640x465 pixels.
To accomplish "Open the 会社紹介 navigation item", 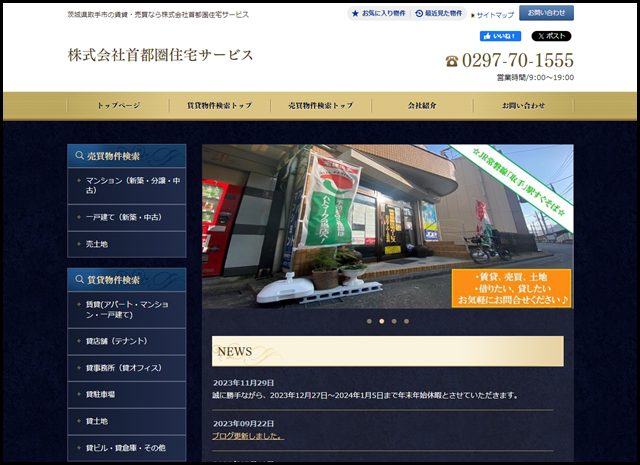I will (x=422, y=105).
